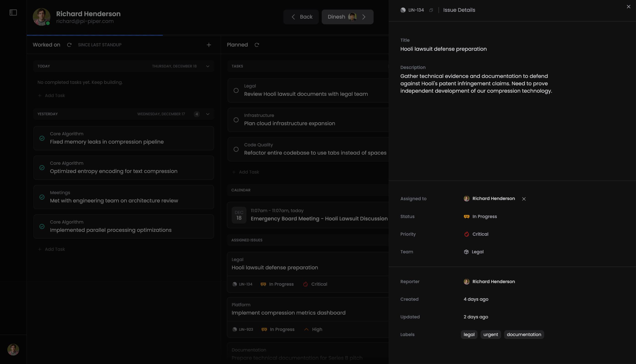636x364 pixels.
Task: Refresh the Planned section
Action: click(x=257, y=45)
